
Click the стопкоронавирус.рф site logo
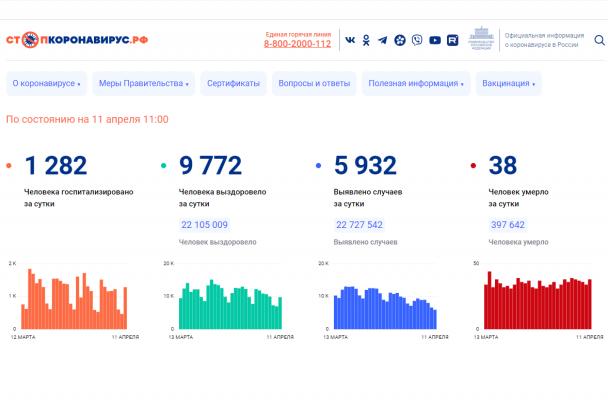77,41
